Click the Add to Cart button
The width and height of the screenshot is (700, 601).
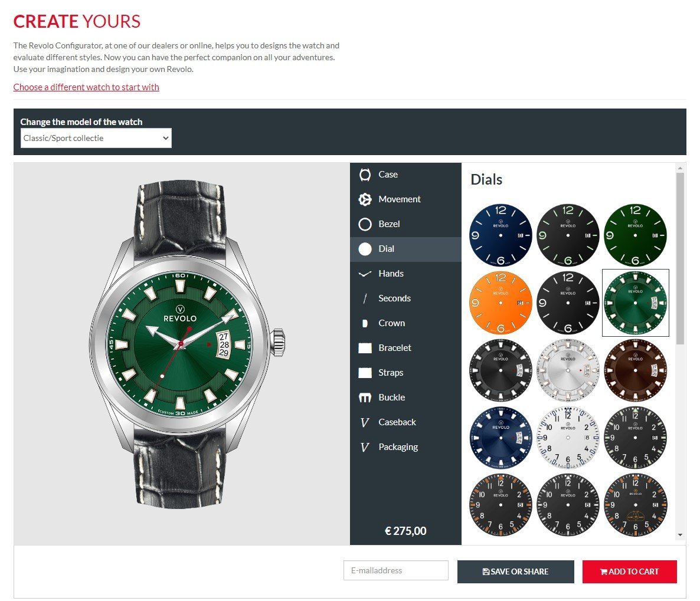(x=629, y=572)
